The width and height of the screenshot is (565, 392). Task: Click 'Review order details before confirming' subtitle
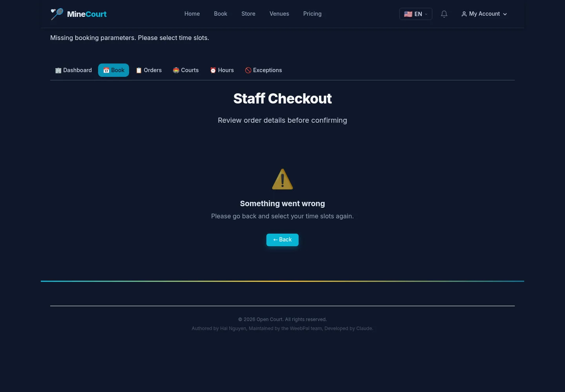(282, 120)
